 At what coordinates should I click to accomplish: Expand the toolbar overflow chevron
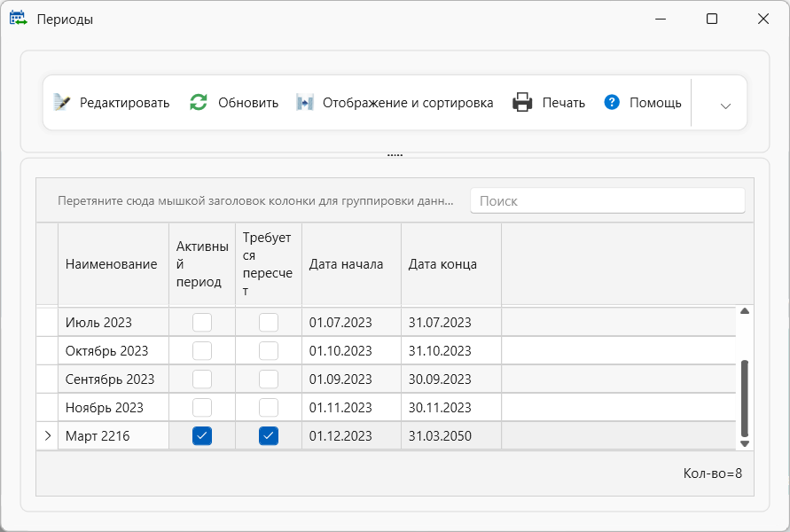point(725,106)
